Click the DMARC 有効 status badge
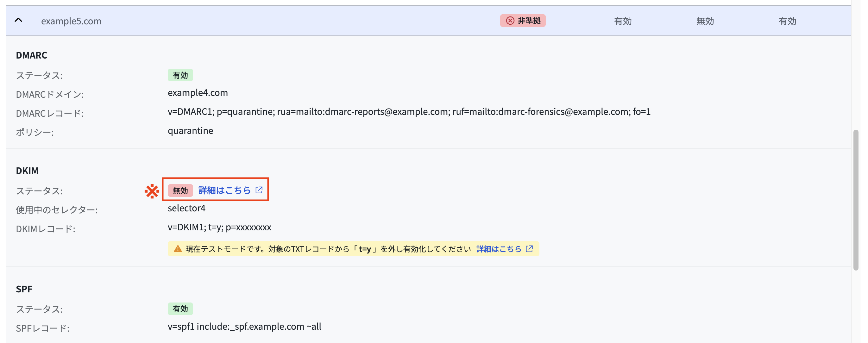This screenshot has width=868, height=343. pyautogui.click(x=180, y=75)
